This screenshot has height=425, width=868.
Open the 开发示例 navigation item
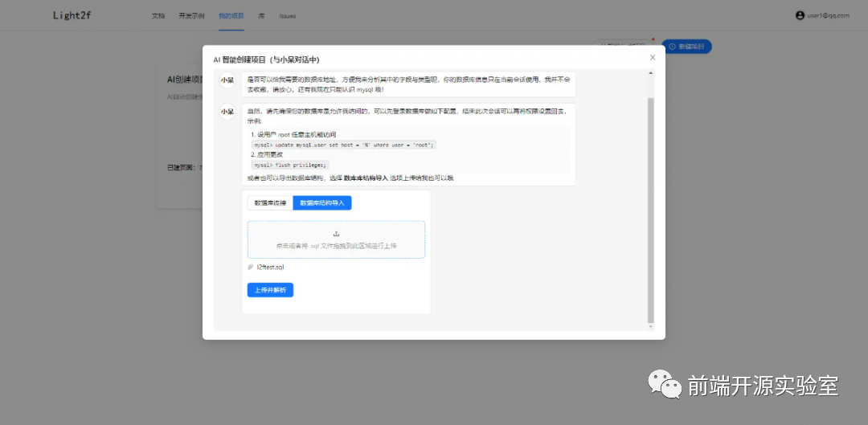(x=191, y=16)
